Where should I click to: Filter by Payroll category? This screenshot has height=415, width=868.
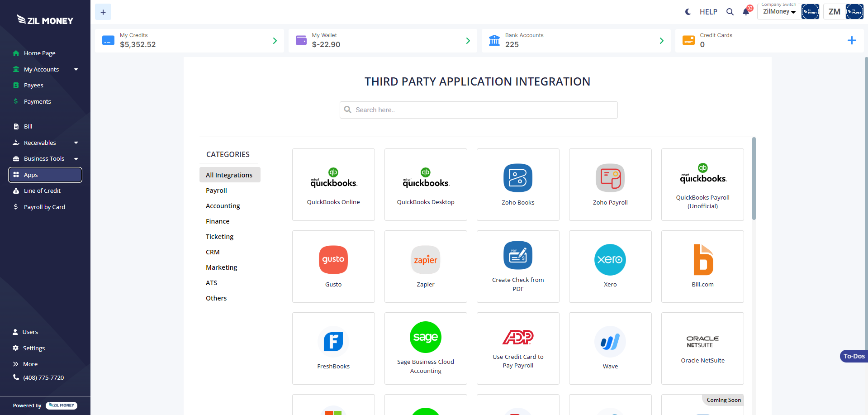[x=216, y=191]
